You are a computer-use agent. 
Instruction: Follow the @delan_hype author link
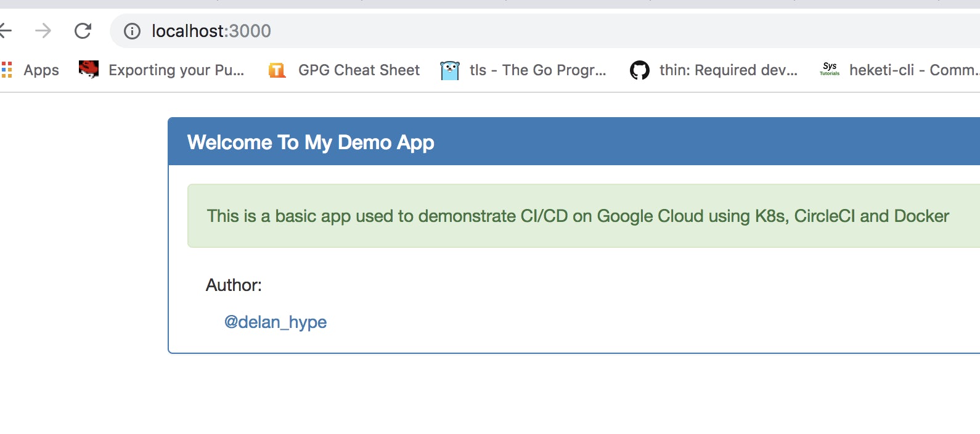point(276,322)
